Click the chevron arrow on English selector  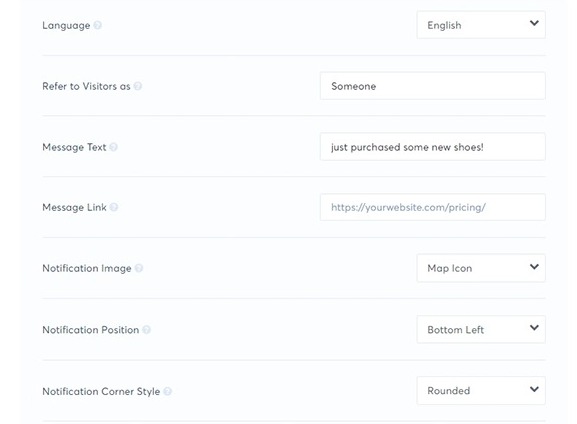(534, 23)
